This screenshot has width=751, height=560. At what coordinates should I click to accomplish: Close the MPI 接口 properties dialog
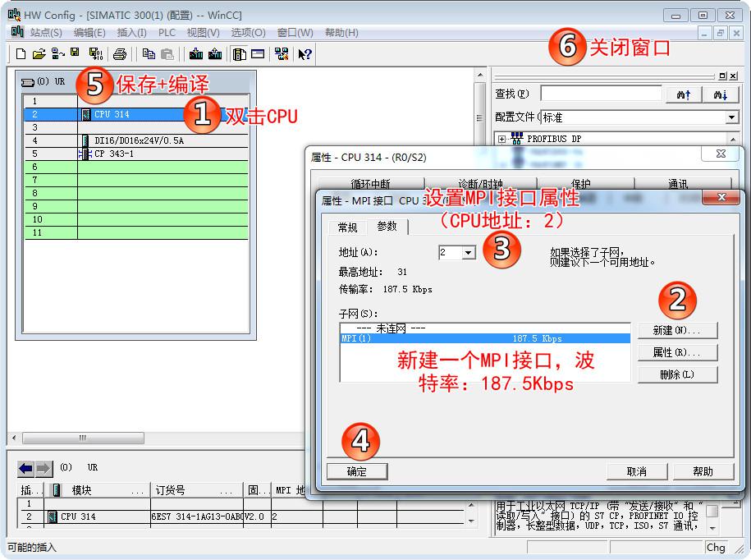pyautogui.click(x=721, y=197)
